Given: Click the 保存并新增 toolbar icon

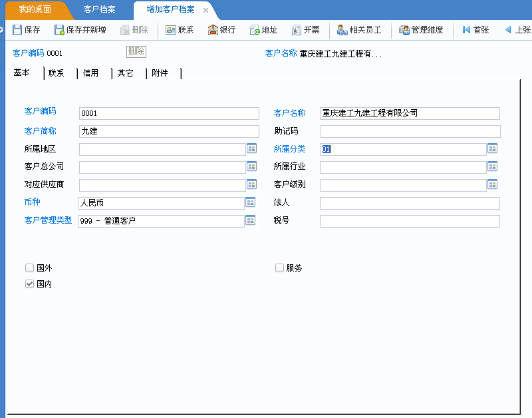Looking at the screenshot, I should click(x=73, y=29).
